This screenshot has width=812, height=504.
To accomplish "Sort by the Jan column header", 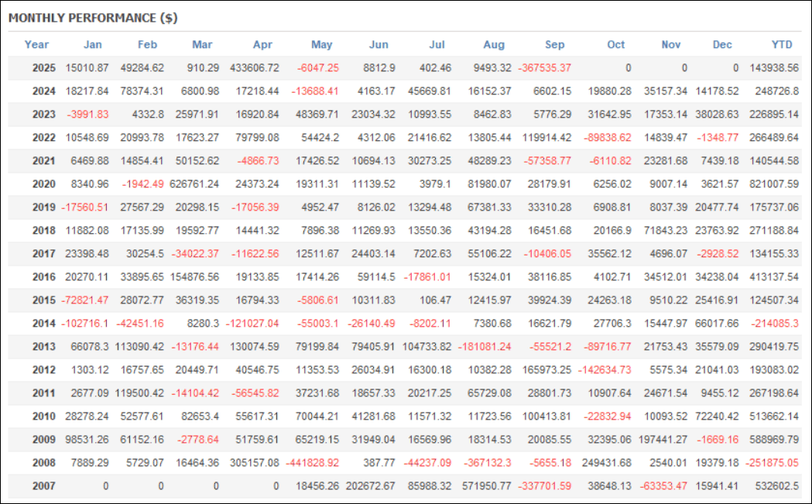I will coord(92,44).
